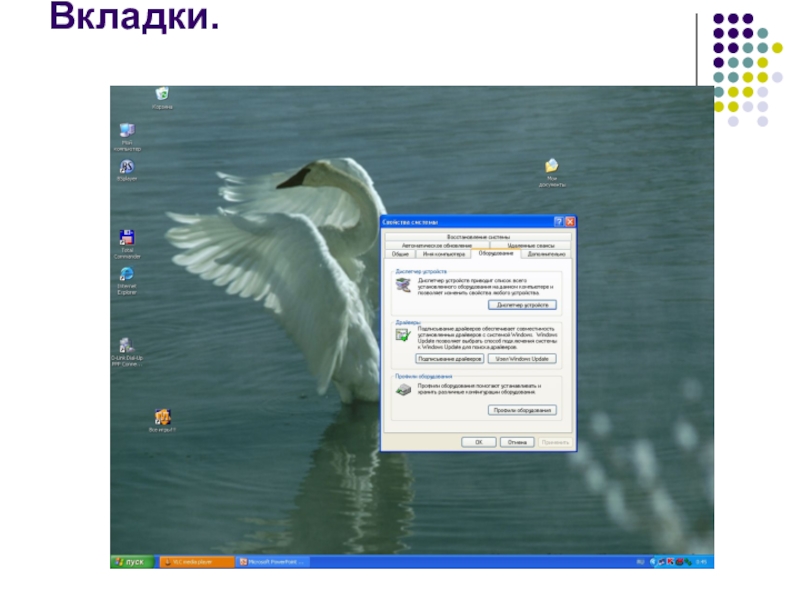Click the Узел Windows Update button
Viewport: 800px width, 600px height.
522,359
